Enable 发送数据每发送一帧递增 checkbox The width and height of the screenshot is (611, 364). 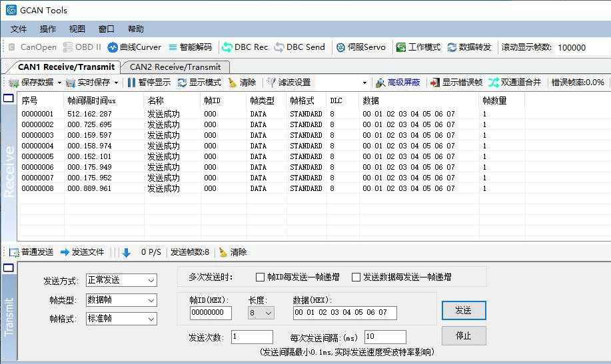point(356,277)
